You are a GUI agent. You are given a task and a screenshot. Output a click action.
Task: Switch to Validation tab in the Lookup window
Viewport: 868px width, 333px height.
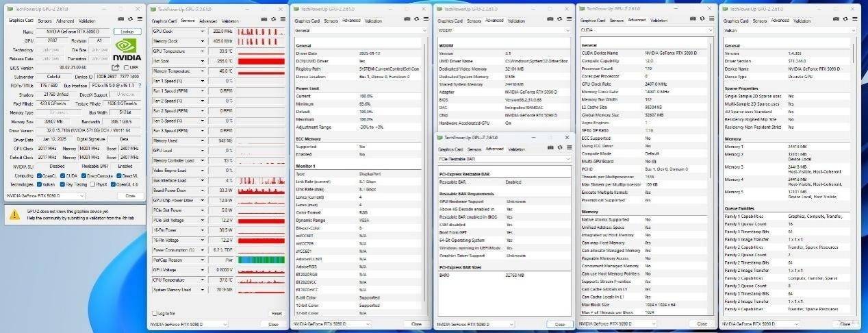point(88,21)
